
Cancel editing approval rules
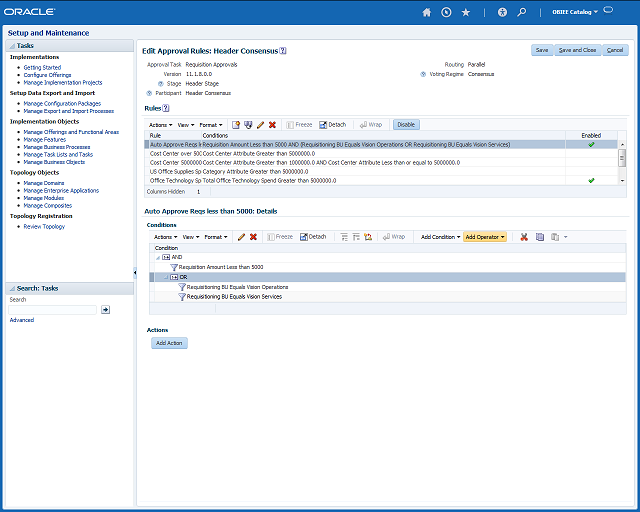tap(615, 50)
